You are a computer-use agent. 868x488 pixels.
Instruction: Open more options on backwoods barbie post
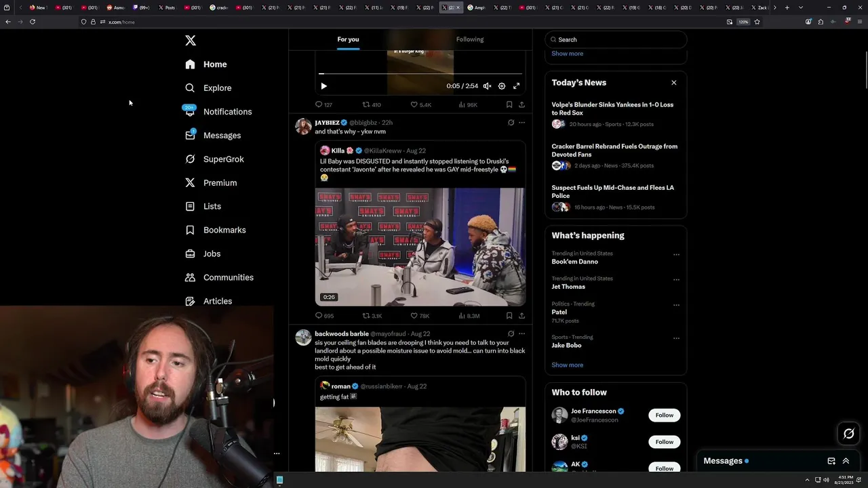(521, 333)
